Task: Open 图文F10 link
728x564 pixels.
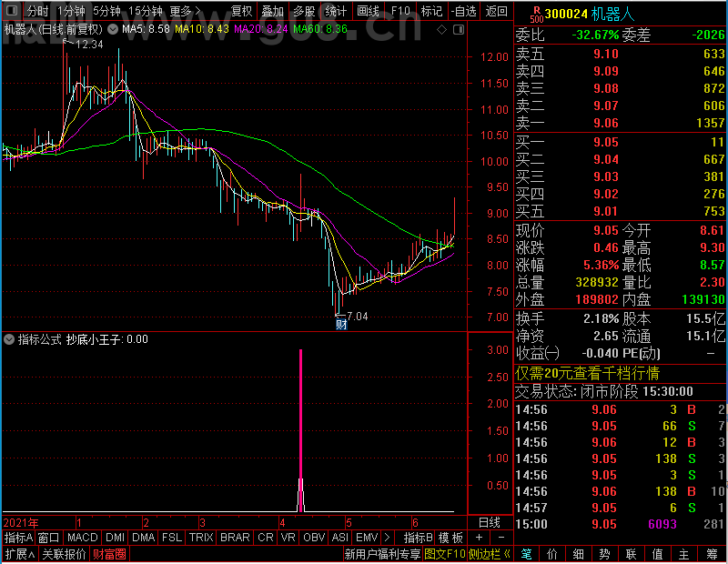Action: [x=445, y=554]
